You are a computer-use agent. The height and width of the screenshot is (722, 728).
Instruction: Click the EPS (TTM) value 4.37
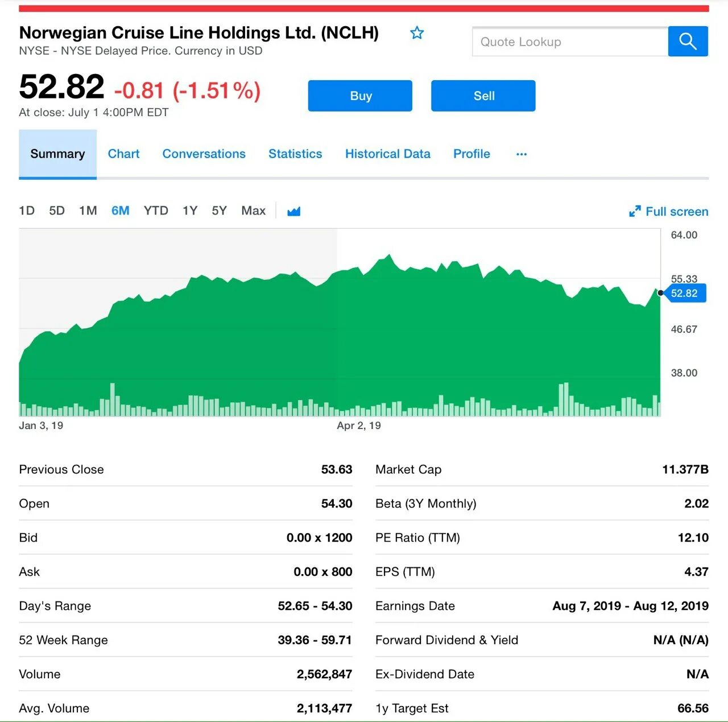[x=696, y=572]
